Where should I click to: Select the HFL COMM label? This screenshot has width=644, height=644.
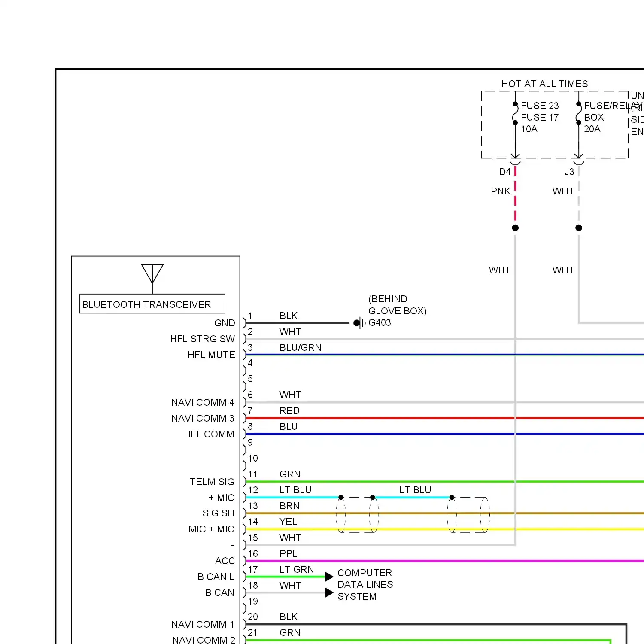209,434
